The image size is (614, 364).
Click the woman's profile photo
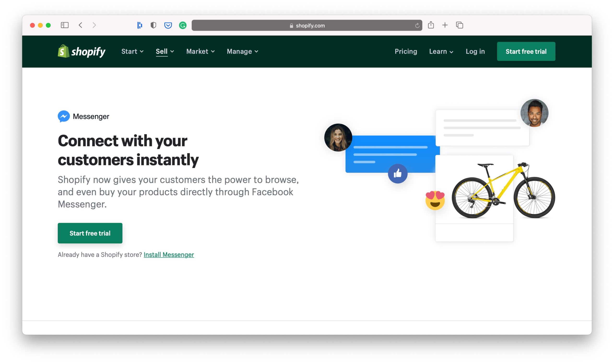point(338,137)
